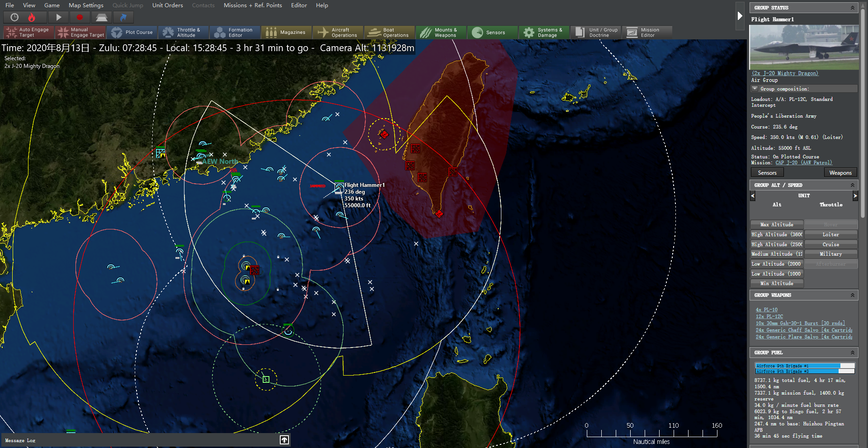This screenshot has width=868, height=448.
Task: Click the Airforce 9th Brigade #1 fuel bar
Action: pos(805,366)
